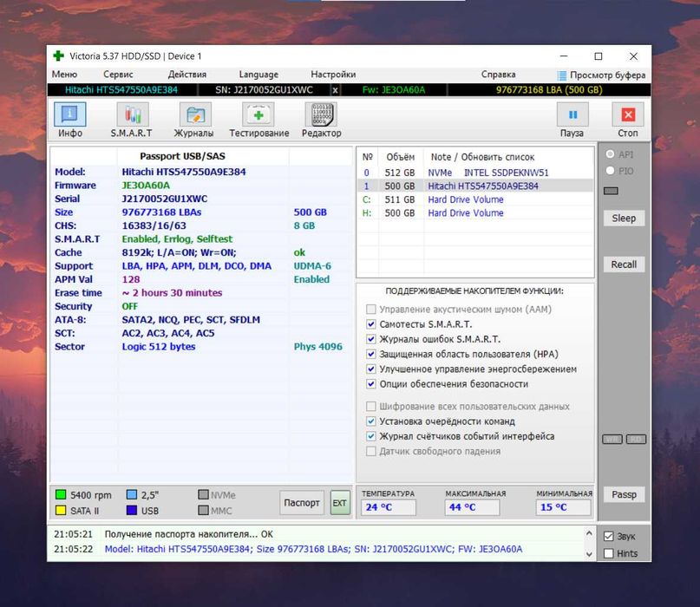Screen dimensions: 700x607
Task: Click the Пауза pause icon
Action: click(x=572, y=114)
